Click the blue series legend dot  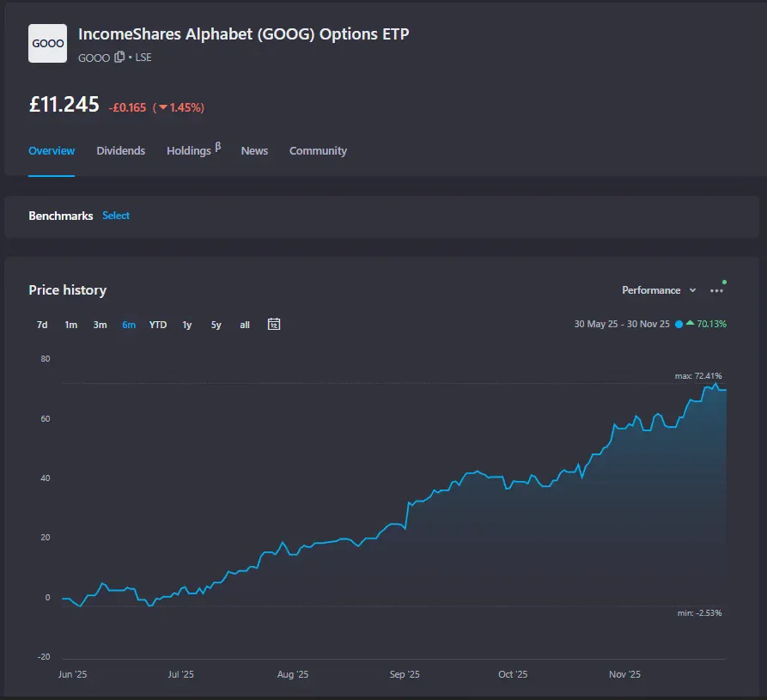679,325
